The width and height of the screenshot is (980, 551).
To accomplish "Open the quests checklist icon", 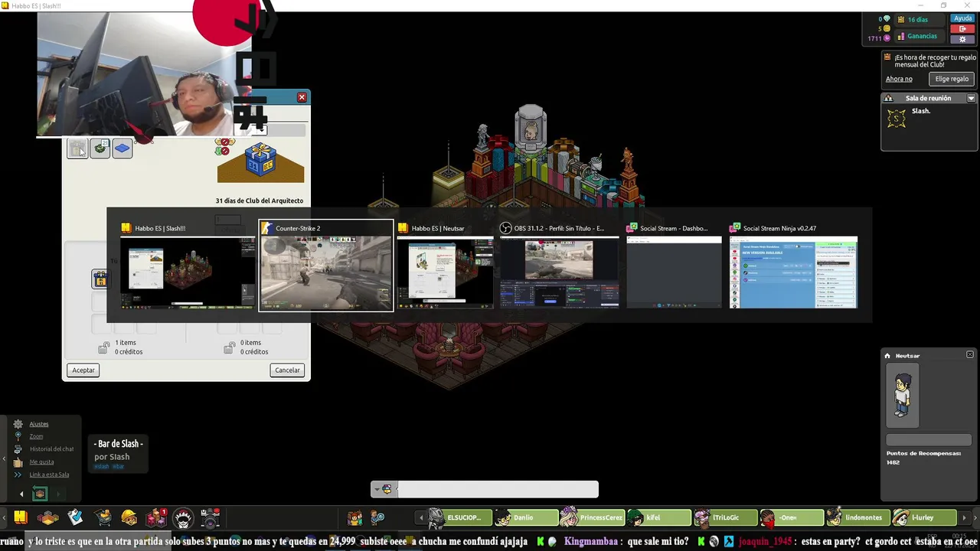I will tap(75, 517).
